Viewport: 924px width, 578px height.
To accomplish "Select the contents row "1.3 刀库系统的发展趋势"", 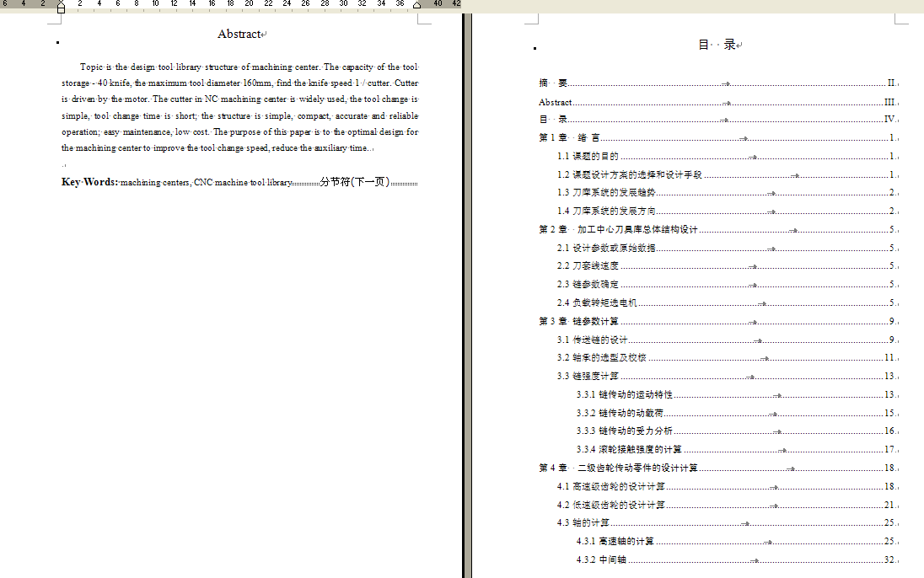I will tap(728, 193).
